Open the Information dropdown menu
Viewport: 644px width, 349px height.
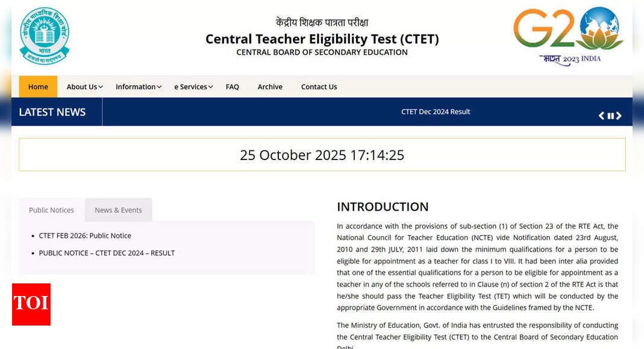pos(138,87)
